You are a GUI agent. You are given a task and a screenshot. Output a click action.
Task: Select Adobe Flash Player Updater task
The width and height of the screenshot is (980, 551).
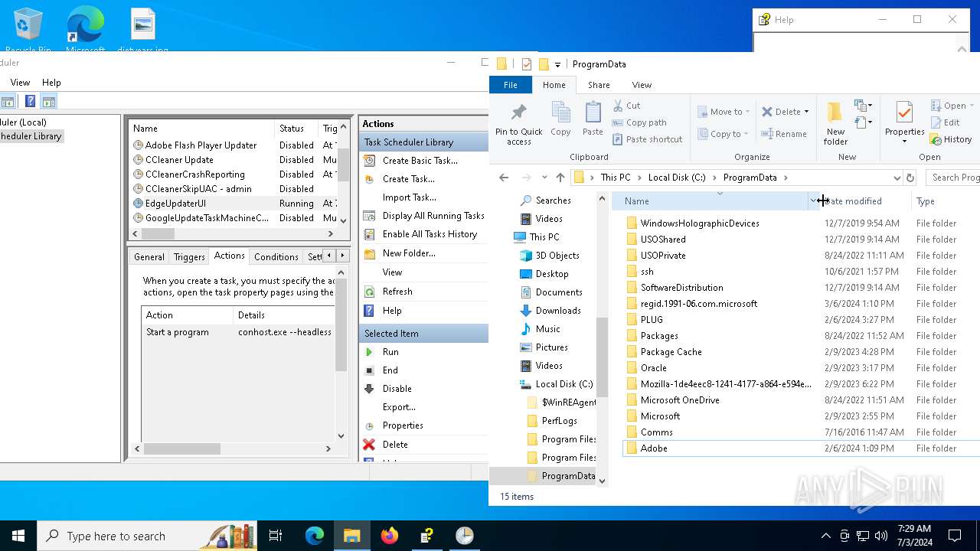[x=201, y=145]
